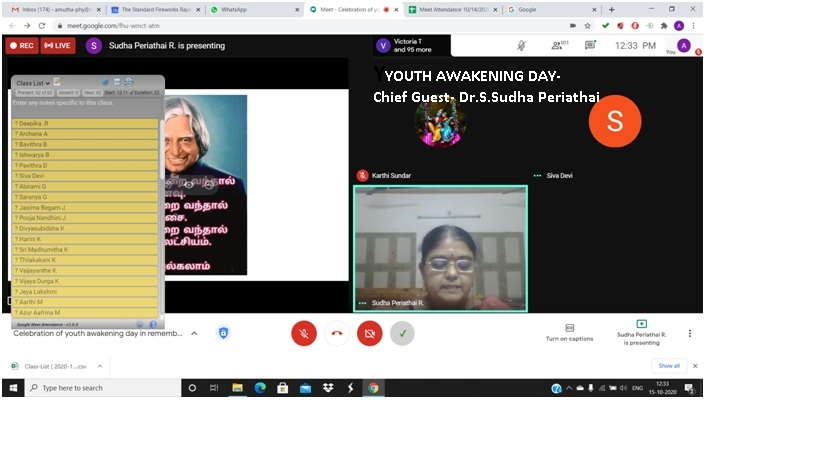Select 'Abirami G' in class list
Image resolution: width=819 pixels, height=460 pixels.
coord(85,186)
